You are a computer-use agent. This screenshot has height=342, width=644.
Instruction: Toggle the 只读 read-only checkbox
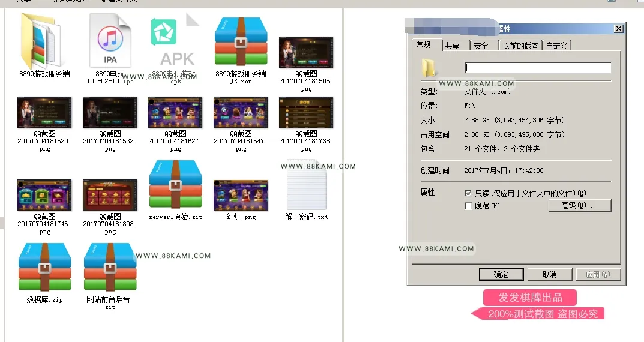click(468, 193)
